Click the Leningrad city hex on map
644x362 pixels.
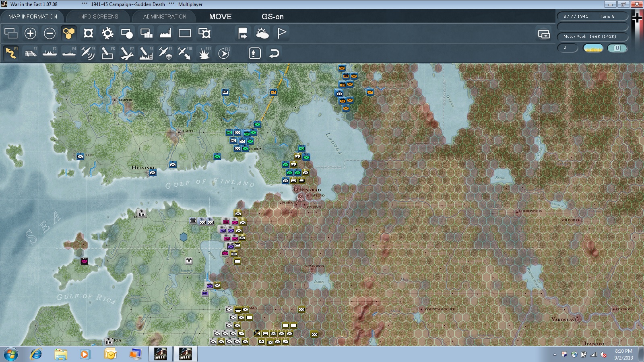300,197
